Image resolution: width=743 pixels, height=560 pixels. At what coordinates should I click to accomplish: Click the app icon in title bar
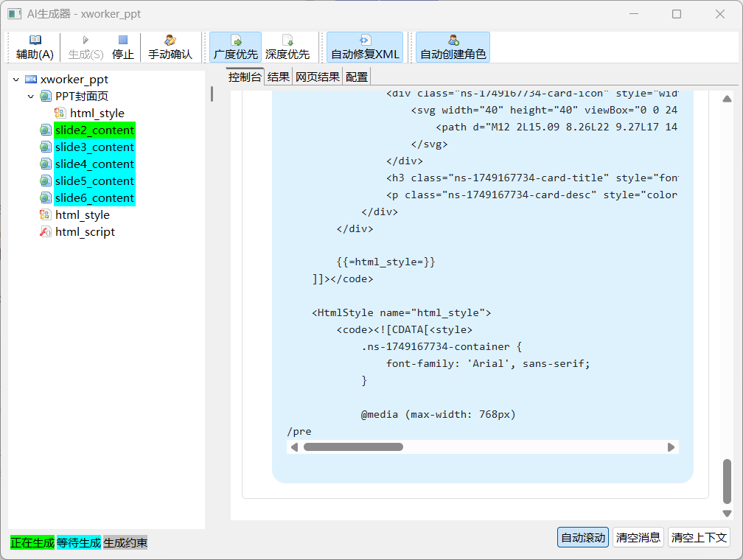coord(14,14)
